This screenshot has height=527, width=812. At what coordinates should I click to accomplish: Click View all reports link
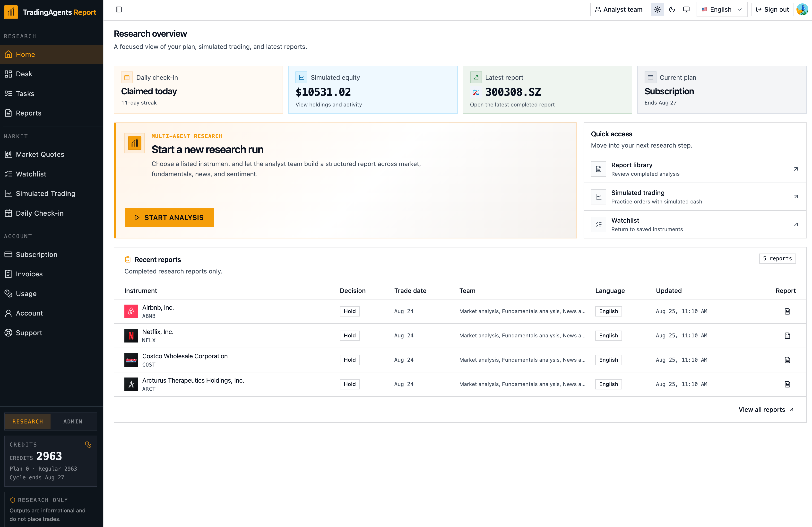(766, 409)
